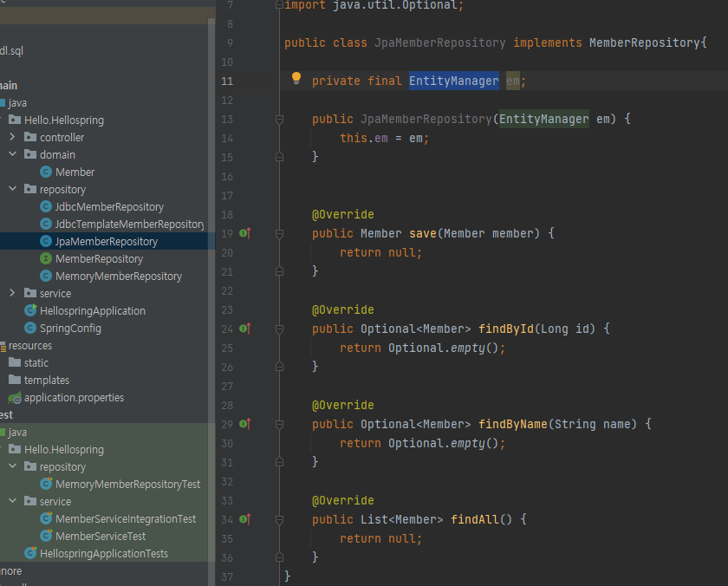Click the templates folder icon
728x586 pixels.
(15, 380)
